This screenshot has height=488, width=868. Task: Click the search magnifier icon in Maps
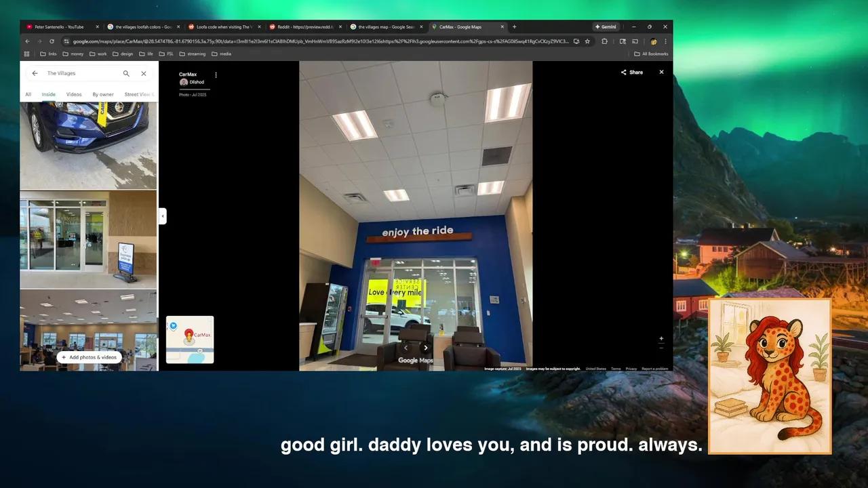[x=126, y=73]
